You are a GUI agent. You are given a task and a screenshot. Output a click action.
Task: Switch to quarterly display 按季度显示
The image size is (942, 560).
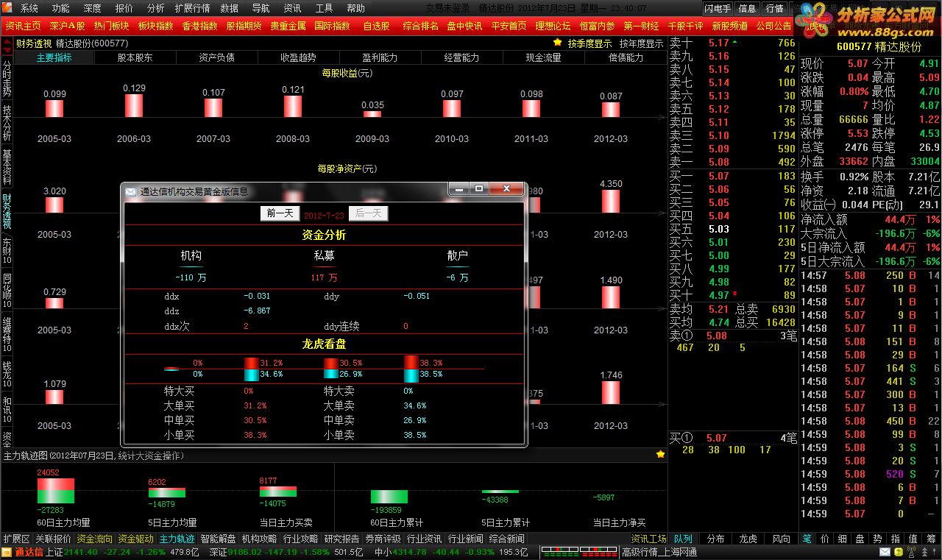589,43
